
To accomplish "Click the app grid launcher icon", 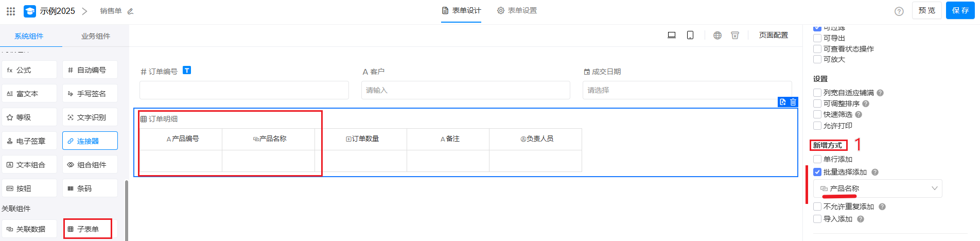I will [x=11, y=11].
